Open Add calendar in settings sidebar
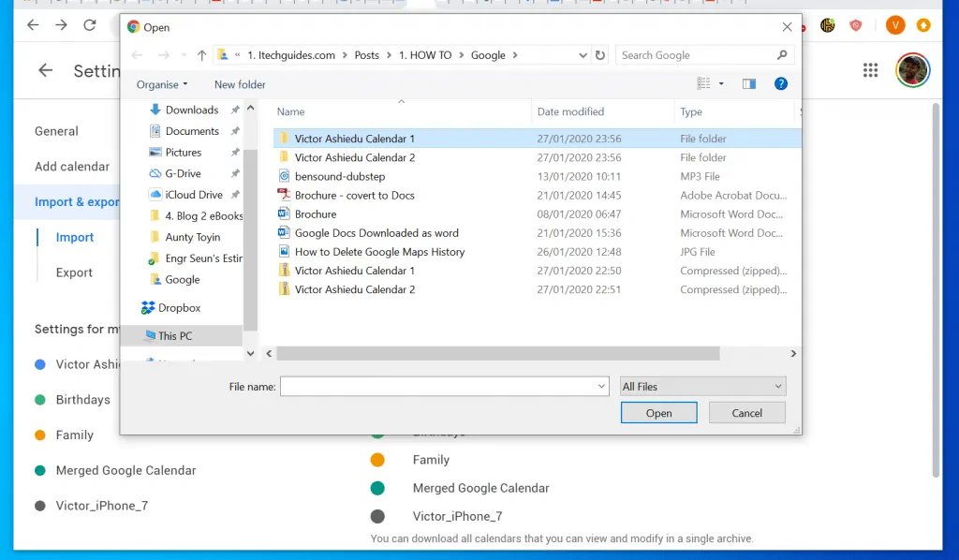Image resolution: width=959 pixels, height=560 pixels. coord(72,167)
